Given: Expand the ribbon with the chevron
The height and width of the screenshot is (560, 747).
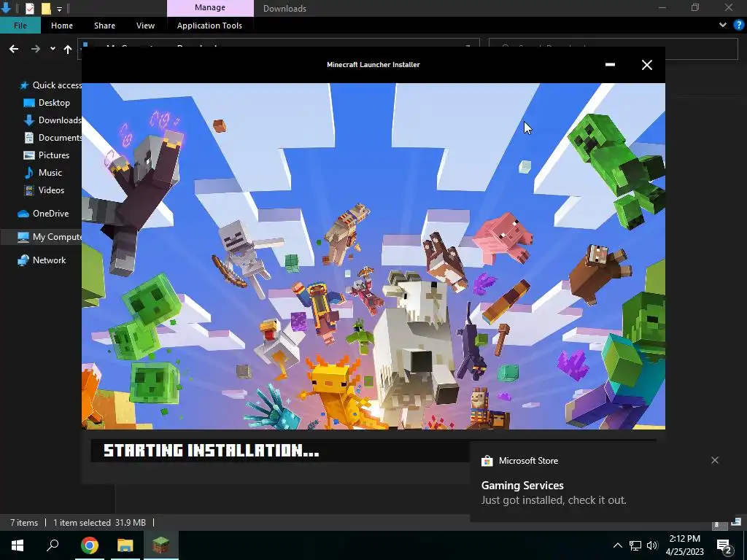Looking at the screenshot, I should 723,25.
